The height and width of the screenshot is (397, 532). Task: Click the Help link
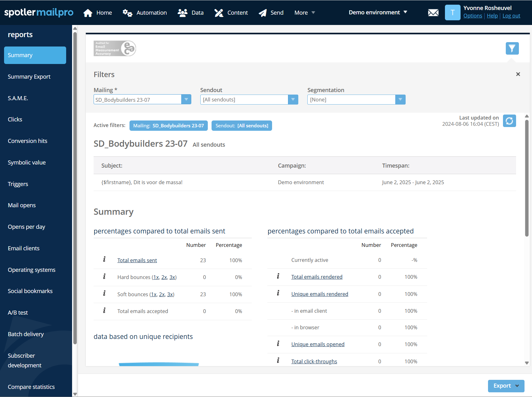coord(492,16)
